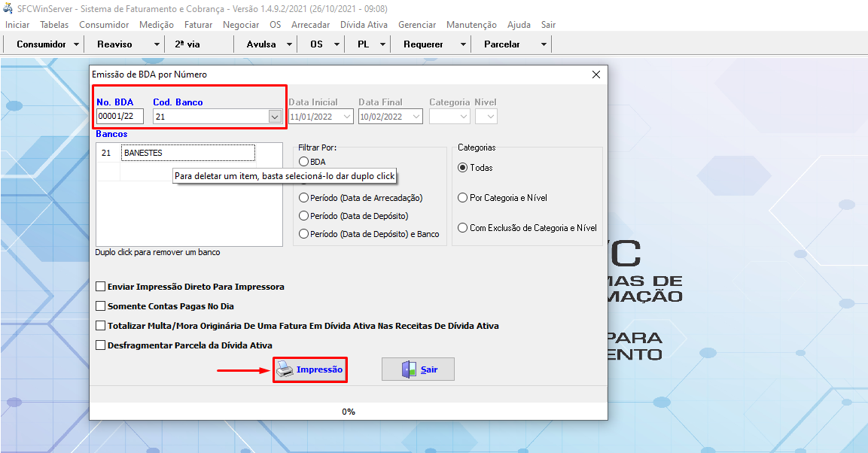Expand the Reaviso toolbar dropdown arrow
The image size is (868, 453).
tap(157, 44)
